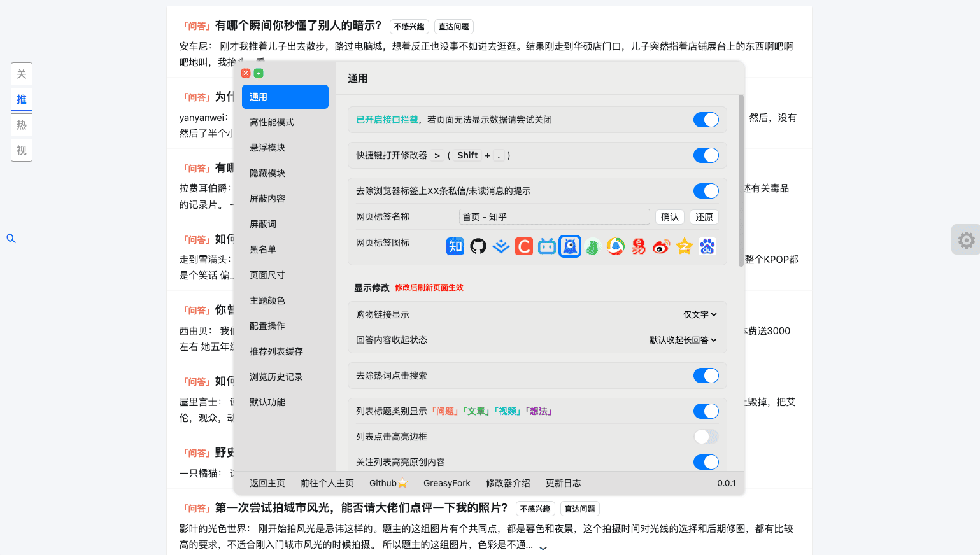Viewport: 980px width, 555px height.
Task: Click the 网页标签名称 input field
Action: (x=555, y=217)
